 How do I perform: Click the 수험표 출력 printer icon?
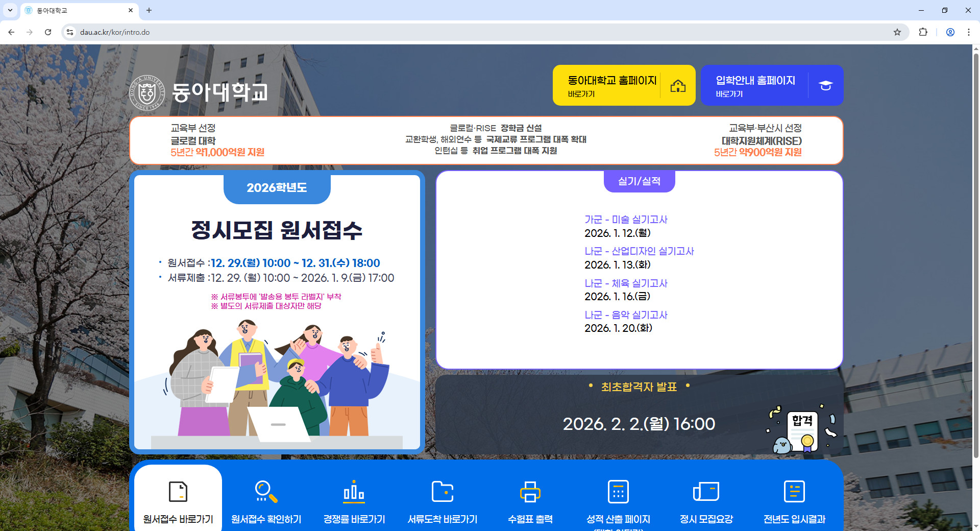tap(530, 492)
